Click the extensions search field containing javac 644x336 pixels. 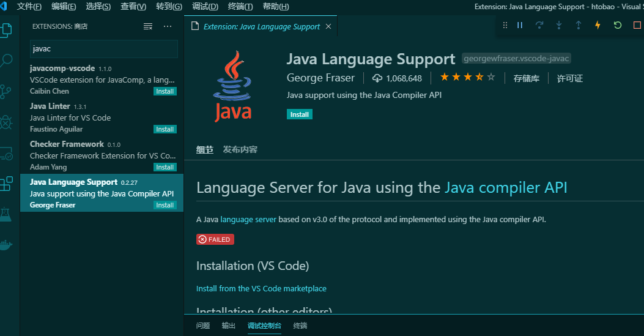pos(104,49)
